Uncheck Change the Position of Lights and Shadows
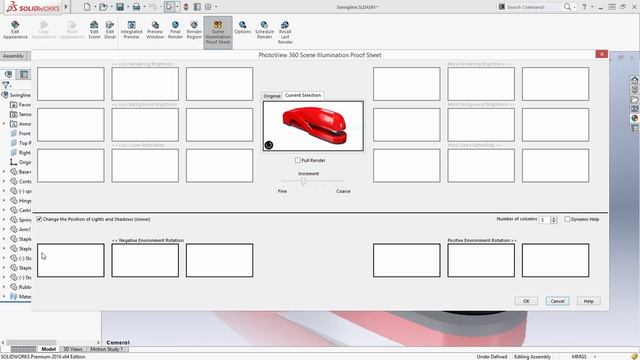Viewport: 640px width, 360px height. (39, 219)
